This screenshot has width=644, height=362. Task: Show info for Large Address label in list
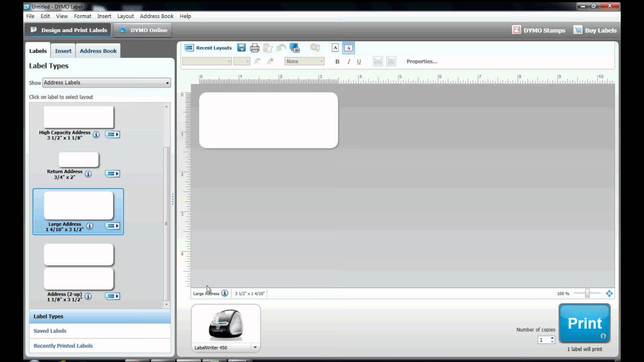90,226
